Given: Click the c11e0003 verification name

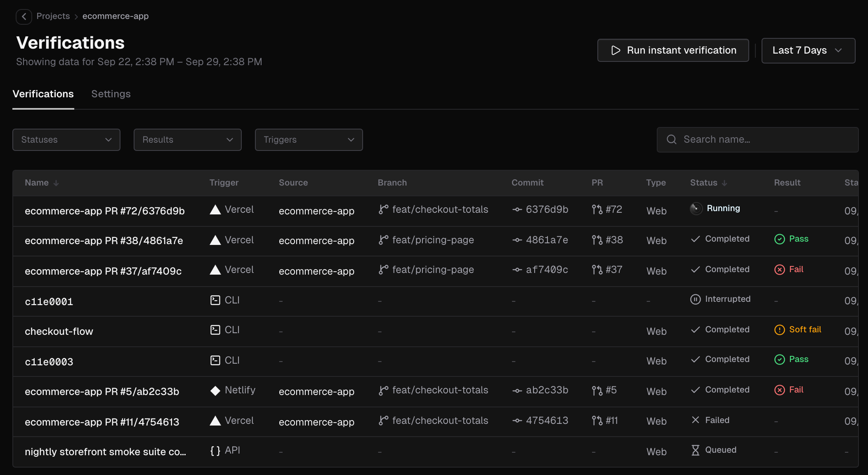Looking at the screenshot, I should click(x=49, y=362).
